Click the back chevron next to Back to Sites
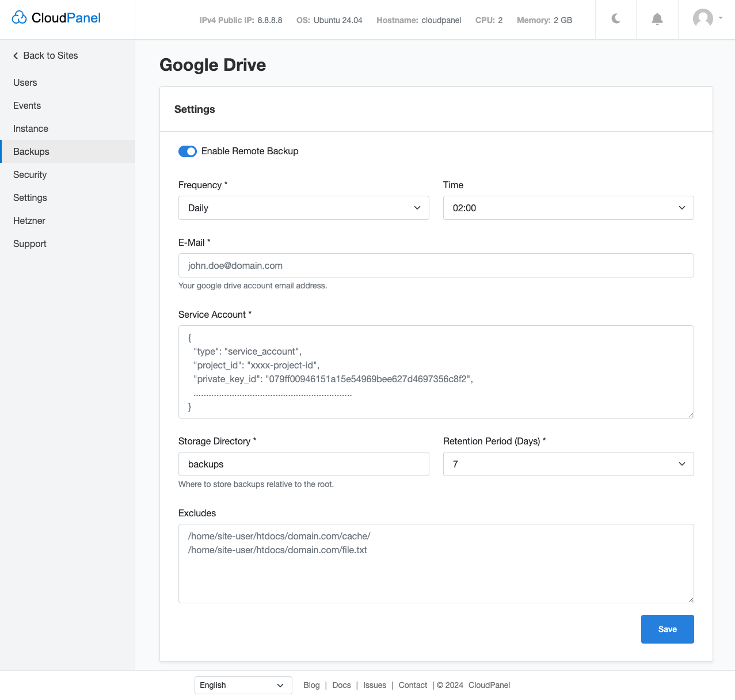The image size is (735, 700). (15, 55)
